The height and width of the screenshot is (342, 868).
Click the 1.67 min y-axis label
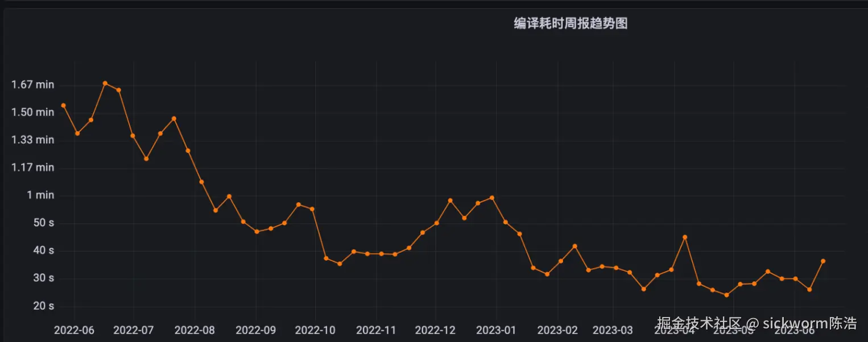(x=33, y=85)
